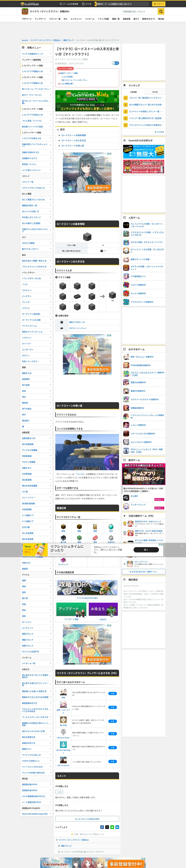Click the World of Tanks icon
186x868 pixels.
point(63,732)
